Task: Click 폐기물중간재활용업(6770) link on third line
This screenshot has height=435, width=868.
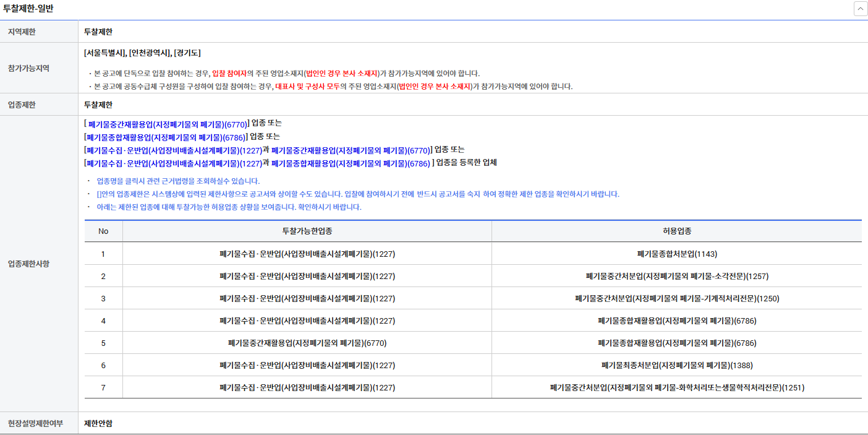Action: (350, 150)
